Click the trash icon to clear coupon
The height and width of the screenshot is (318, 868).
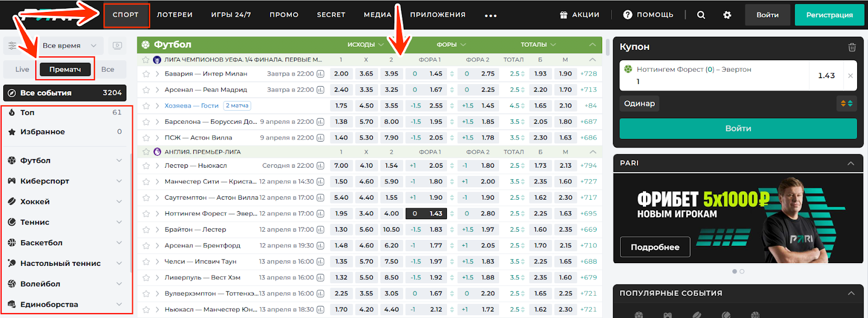[x=852, y=47]
